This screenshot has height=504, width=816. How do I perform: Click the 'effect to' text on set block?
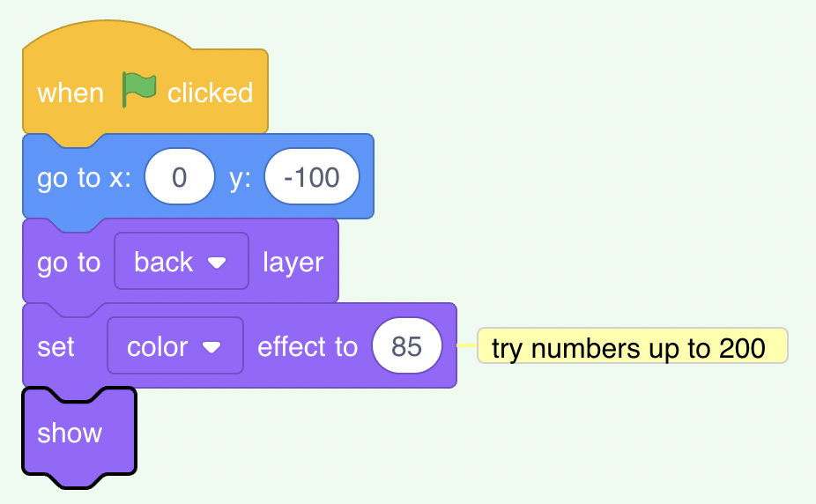(x=308, y=346)
